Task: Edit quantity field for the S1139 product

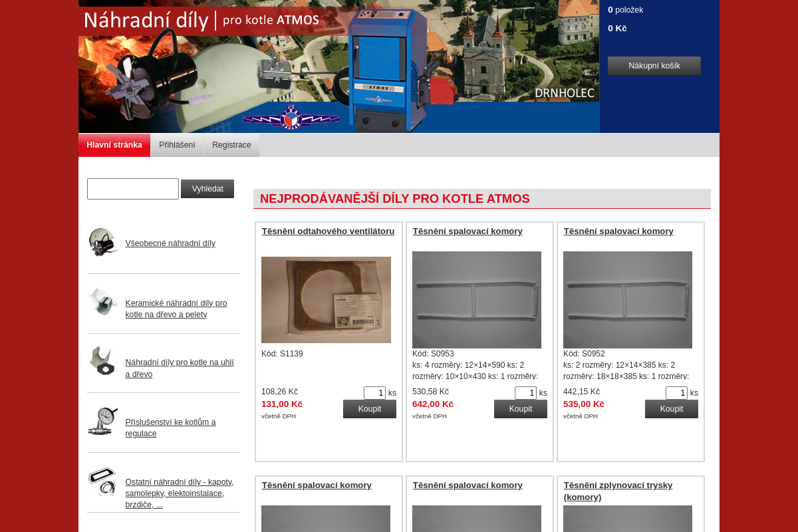Action: (374, 393)
